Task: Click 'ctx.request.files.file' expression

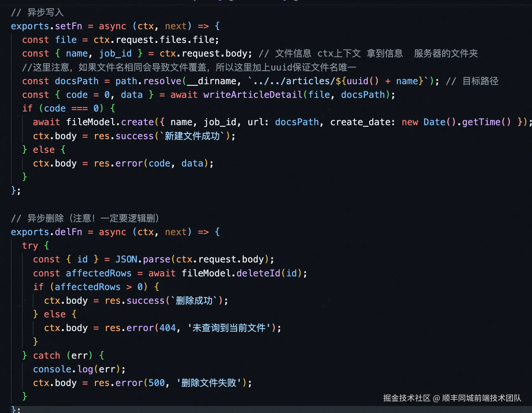Action: (154, 40)
